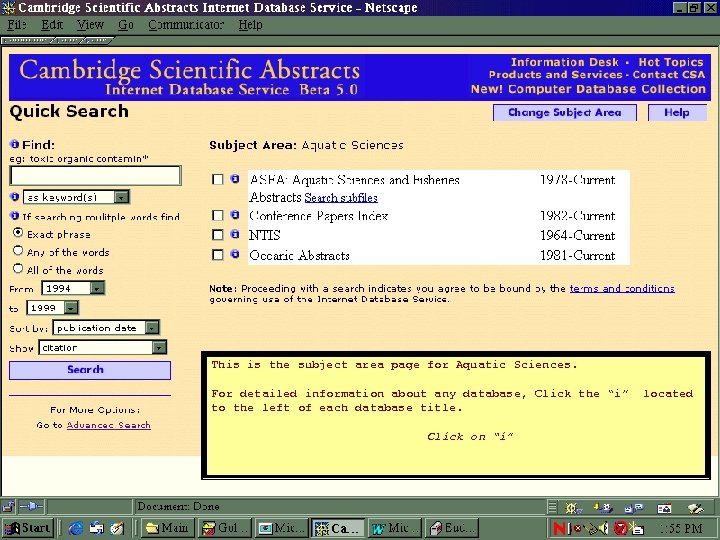Open New! Computer Database Collection link

point(588,89)
